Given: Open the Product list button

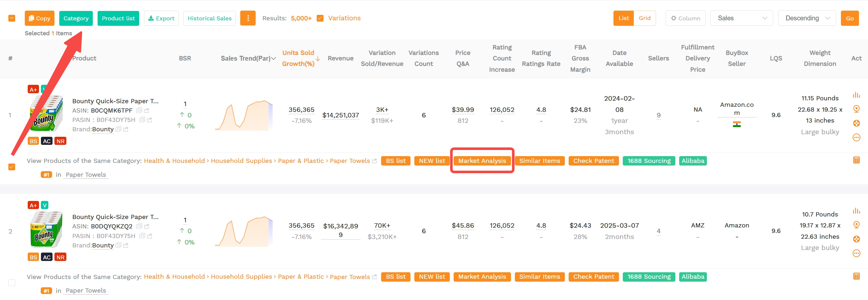Looking at the screenshot, I should 118,18.
